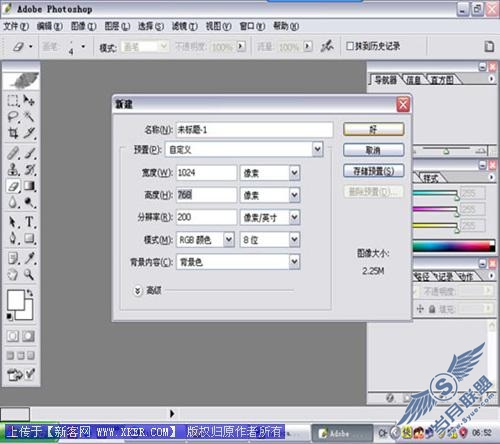Select the Zoom tool
This screenshot has width=500, height=444.
29,275
